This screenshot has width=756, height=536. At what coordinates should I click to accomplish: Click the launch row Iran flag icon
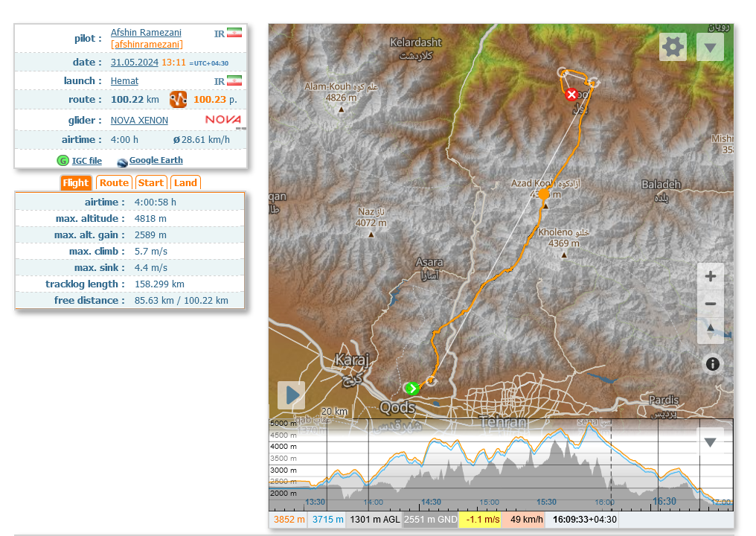point(234,80)
